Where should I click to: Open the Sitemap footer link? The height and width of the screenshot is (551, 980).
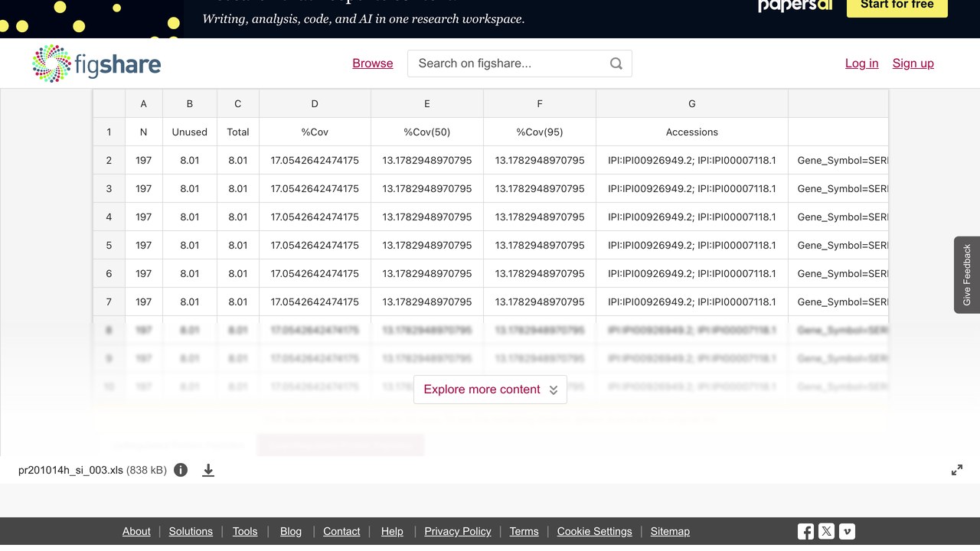(x=670, y=531)
